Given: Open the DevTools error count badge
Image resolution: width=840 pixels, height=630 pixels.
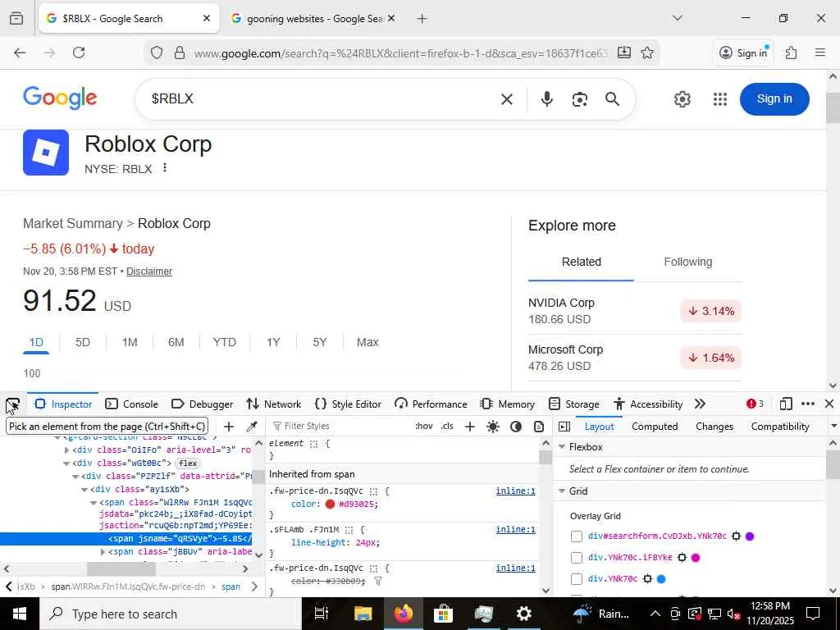Looking at the screenshot, I should tap(755, 404).
